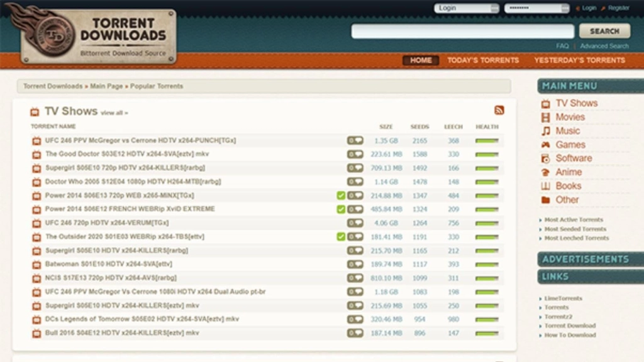
Task: Open view all torrents link
Action: (x=113, y=112)
